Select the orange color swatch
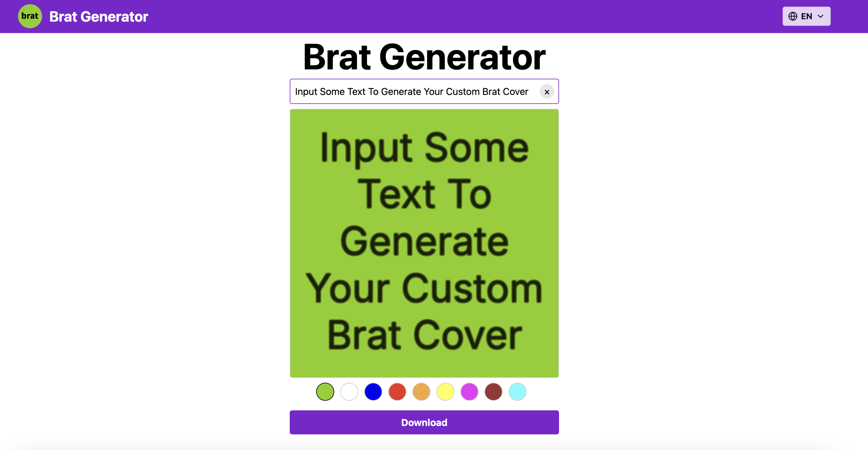The image size is (868, 450). (421, 391)
